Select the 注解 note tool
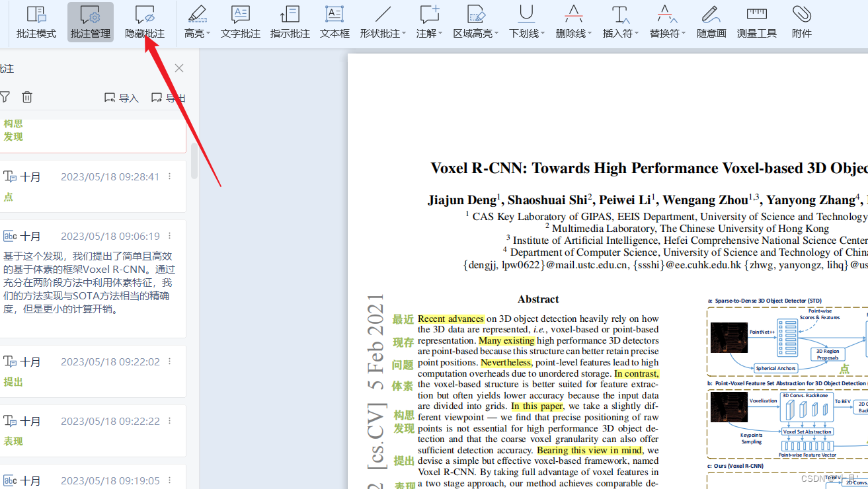Image resolution: width=868 pixels, height=489 pixels. [x=426, y=22]
